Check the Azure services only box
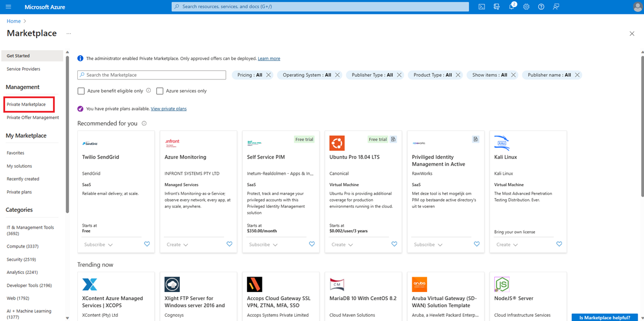This screenshot has height=321, width=644. pyautogui.click(x=160, y=91)
